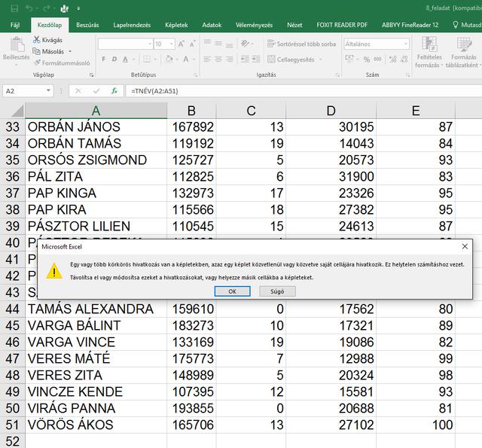Click the decrease indent icon
Screen dimensions: 482x448
[x=245, y=59]
